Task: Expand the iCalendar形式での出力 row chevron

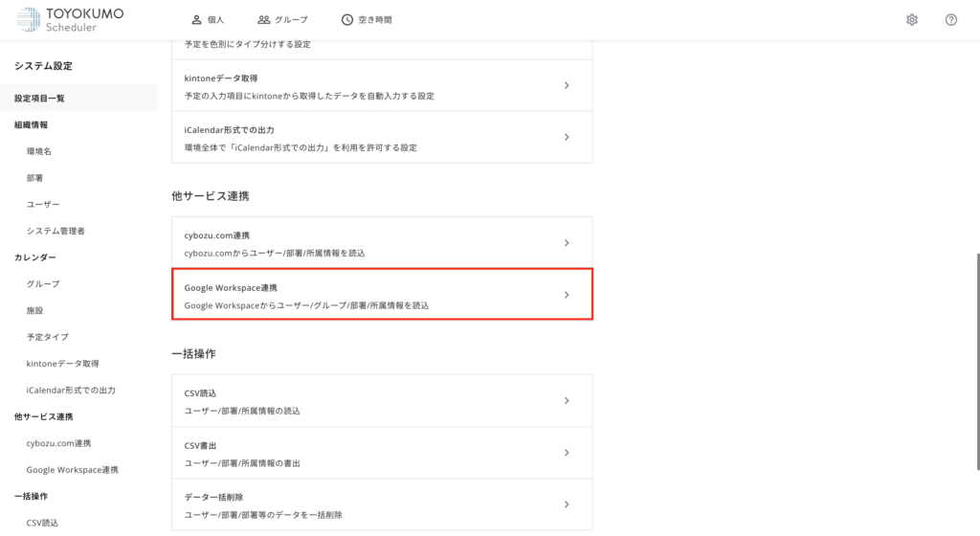Action: (567, 138)
